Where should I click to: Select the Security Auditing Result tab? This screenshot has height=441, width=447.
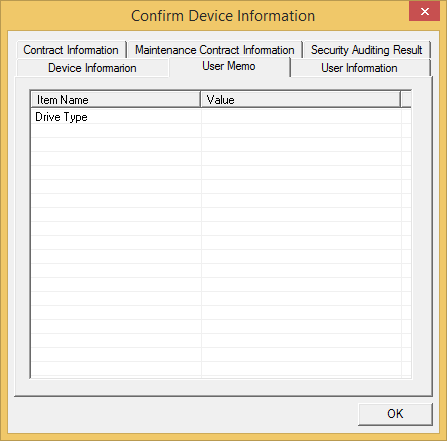pos(367,50)
